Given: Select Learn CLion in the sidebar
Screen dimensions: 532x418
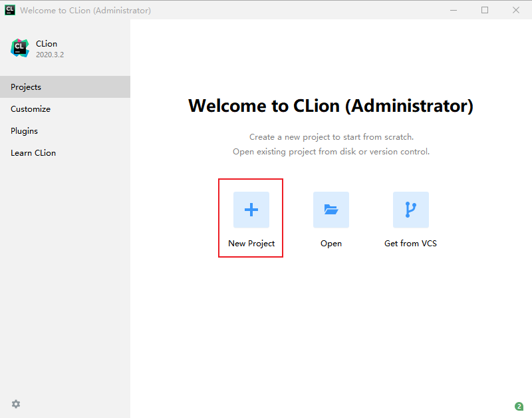Looking at the screenshot, I should (33, 152).
